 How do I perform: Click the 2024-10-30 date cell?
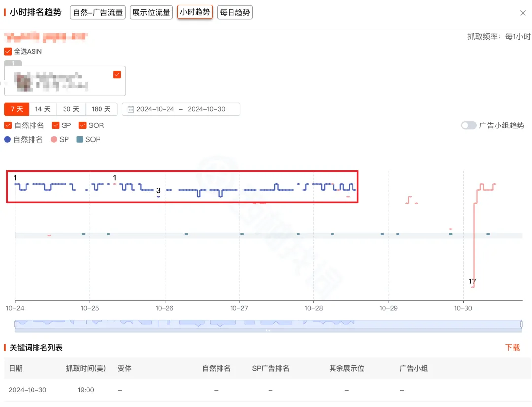pos(28,390)
